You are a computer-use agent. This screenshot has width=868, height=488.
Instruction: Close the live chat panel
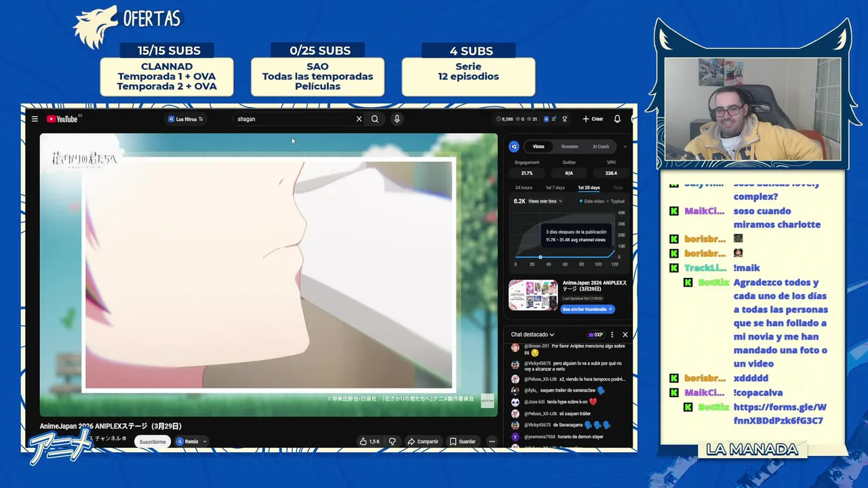[625, 334]
